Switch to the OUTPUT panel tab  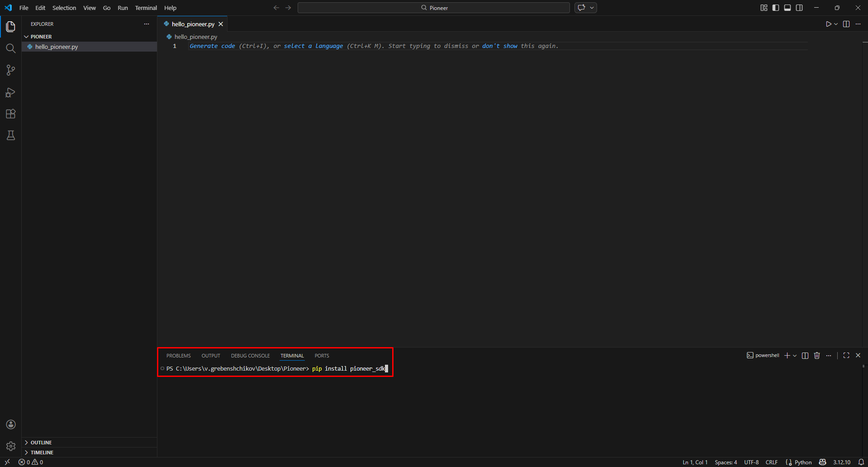coord(211,356)
